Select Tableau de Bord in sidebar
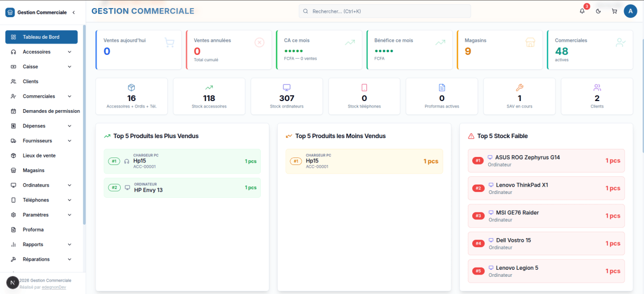Screen dimensions: 644x294 point(41,37)
